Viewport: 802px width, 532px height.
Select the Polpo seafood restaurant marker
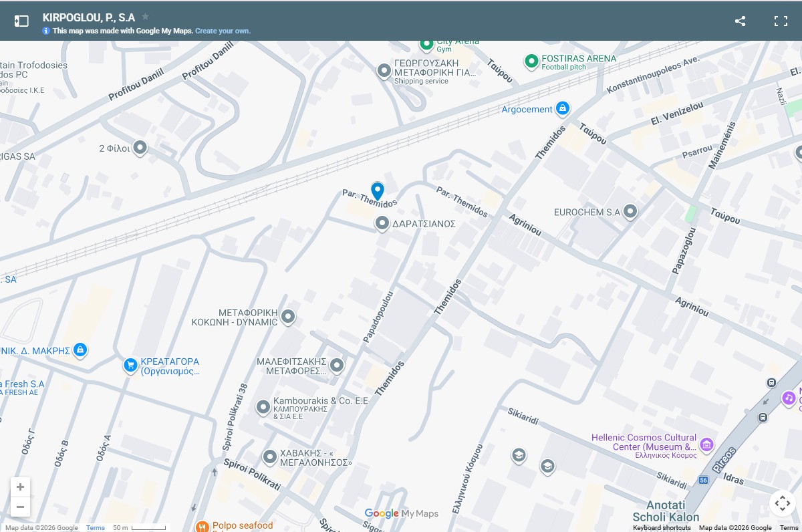(203, 526)
